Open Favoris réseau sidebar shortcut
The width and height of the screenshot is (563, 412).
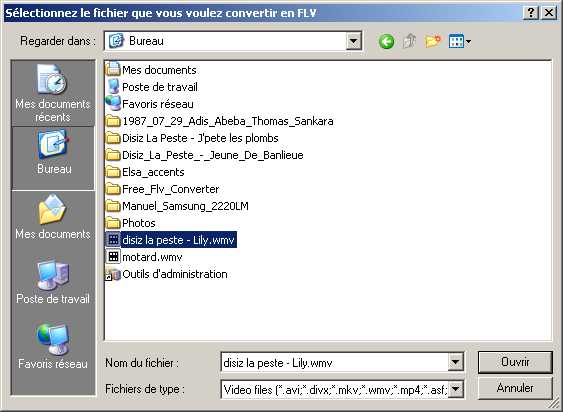[53, 347]
